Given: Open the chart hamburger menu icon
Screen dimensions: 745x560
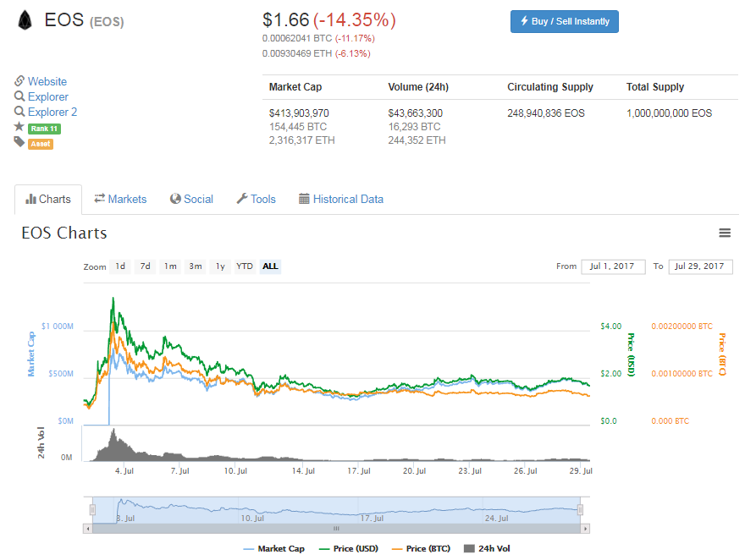Looking at the screenshot, I should click(724, 233).
